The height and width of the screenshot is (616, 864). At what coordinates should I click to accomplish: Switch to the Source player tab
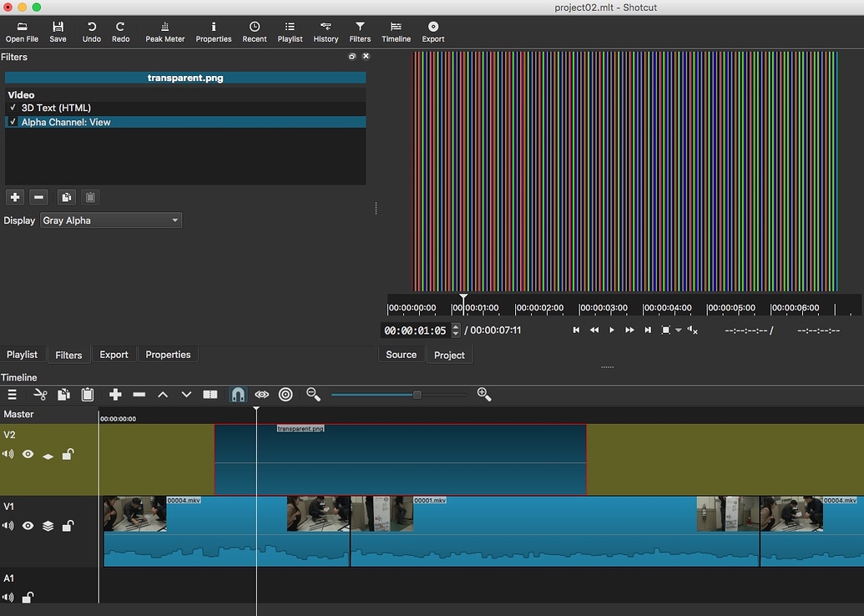click(x=402, y=355)
